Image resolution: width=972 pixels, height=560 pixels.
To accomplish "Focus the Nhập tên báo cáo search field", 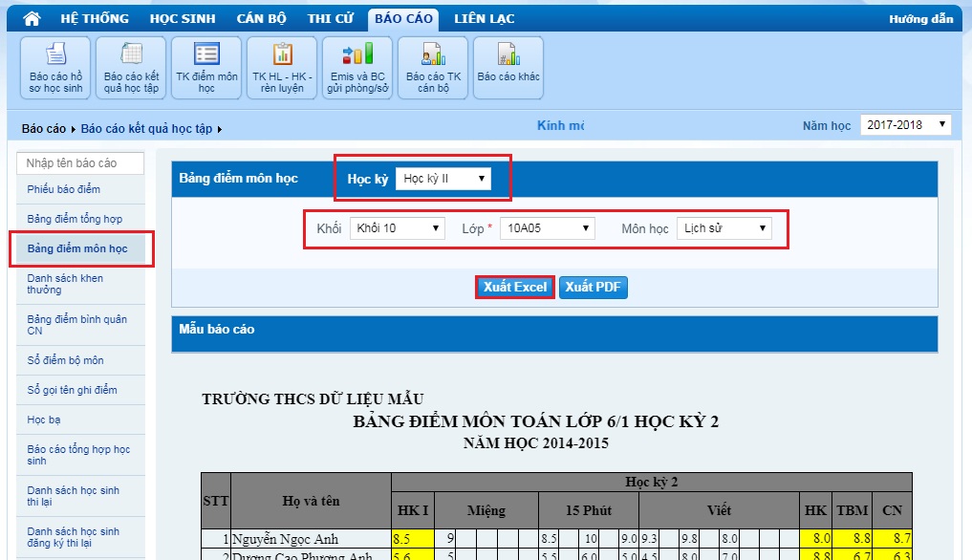I will coord(80,163).
